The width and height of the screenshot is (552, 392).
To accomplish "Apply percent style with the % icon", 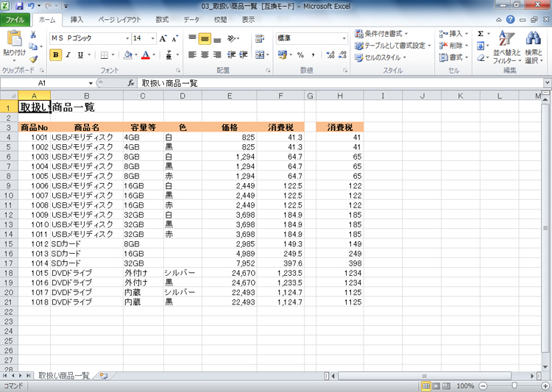I will click(x=300, y=54).
